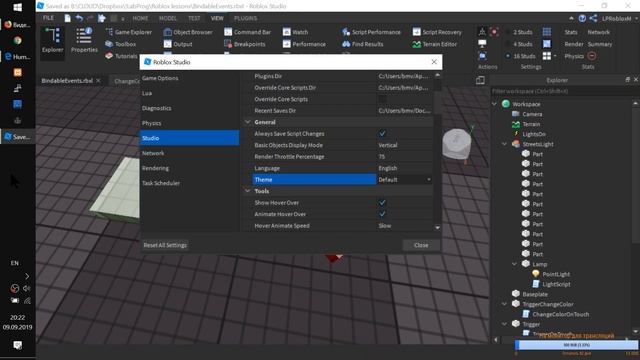Open Find Results
The height and width of the screenshot is (360, 640).
363,44
